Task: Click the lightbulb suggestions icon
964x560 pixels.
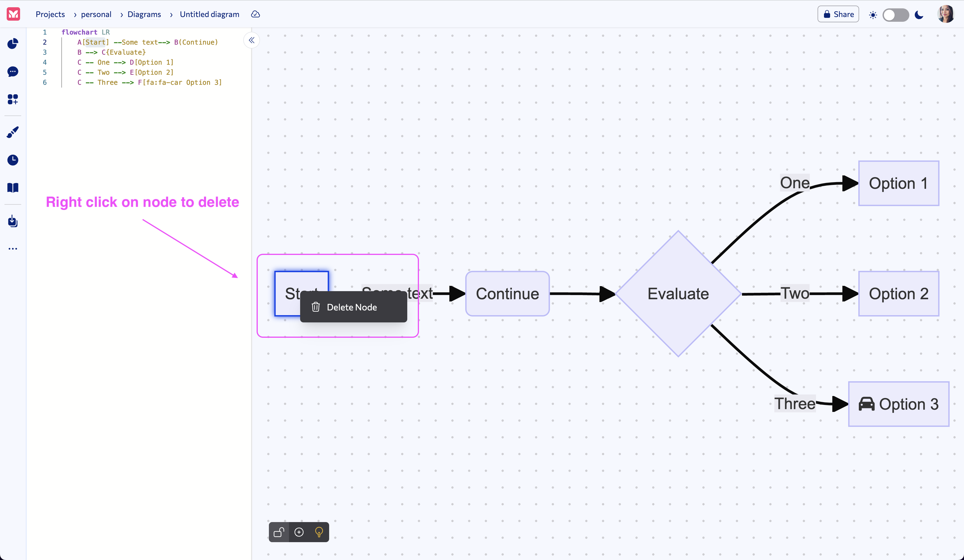Action: tap(319, 532)
